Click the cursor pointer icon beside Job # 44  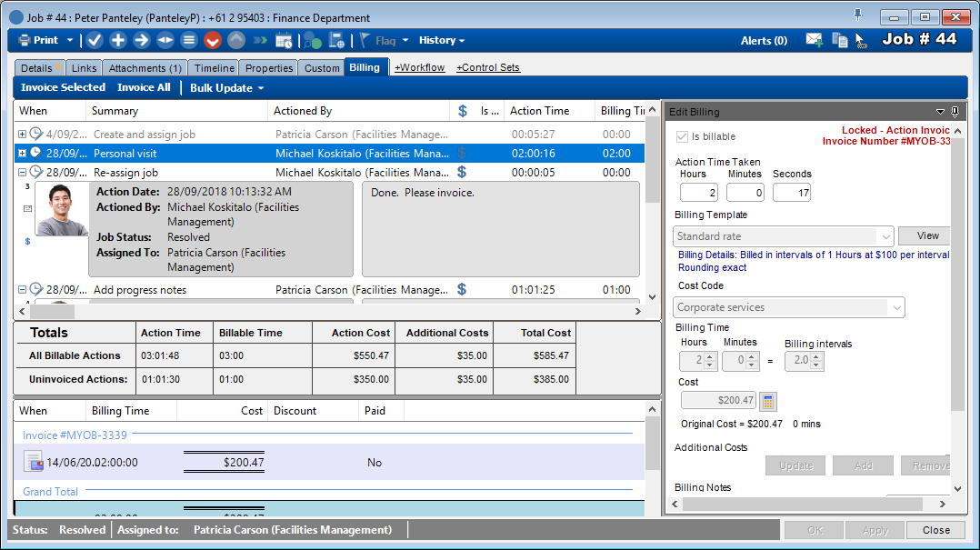861,41
